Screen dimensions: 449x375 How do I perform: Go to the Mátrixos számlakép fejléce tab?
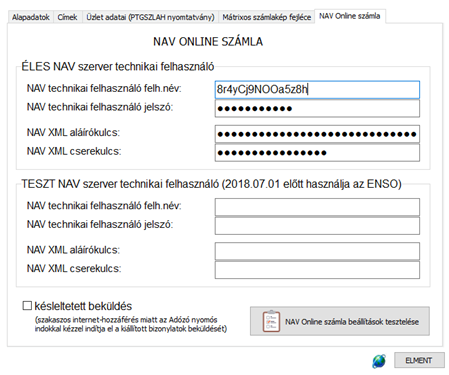(x=267, y=17)
